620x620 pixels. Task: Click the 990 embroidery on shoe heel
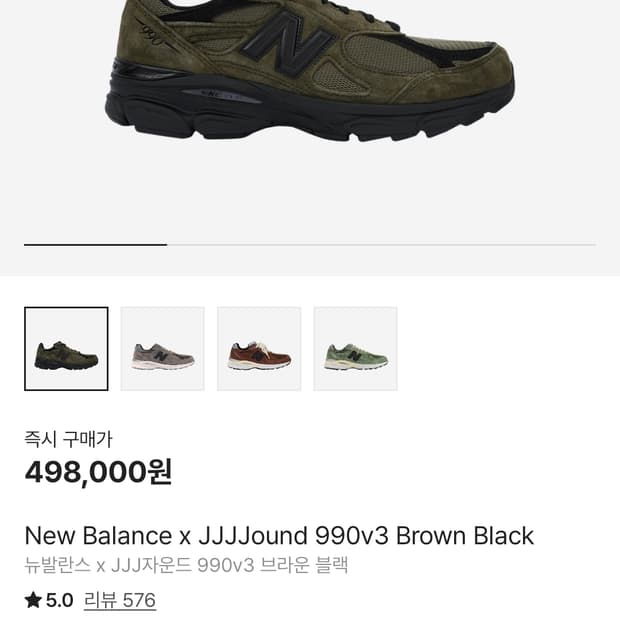coord(152,35)
